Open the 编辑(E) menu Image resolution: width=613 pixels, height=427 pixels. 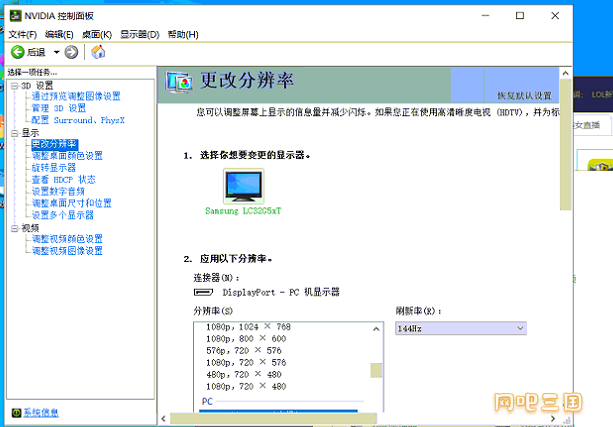59,34
